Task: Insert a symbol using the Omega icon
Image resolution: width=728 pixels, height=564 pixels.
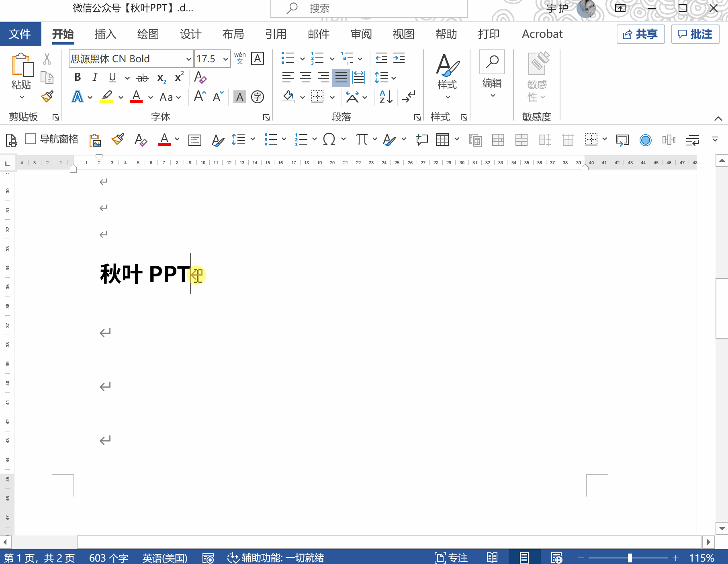Action: click(x=329, y=139)
